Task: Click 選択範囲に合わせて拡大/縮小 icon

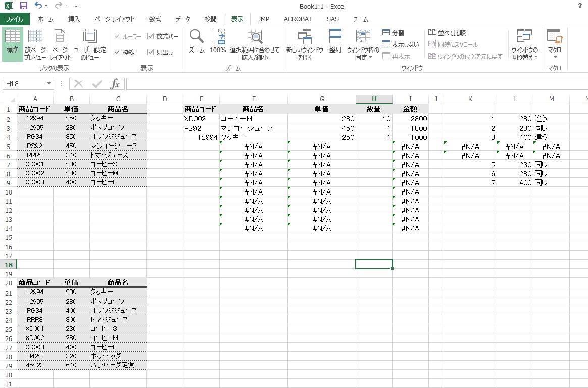Action: coord(254,43)
